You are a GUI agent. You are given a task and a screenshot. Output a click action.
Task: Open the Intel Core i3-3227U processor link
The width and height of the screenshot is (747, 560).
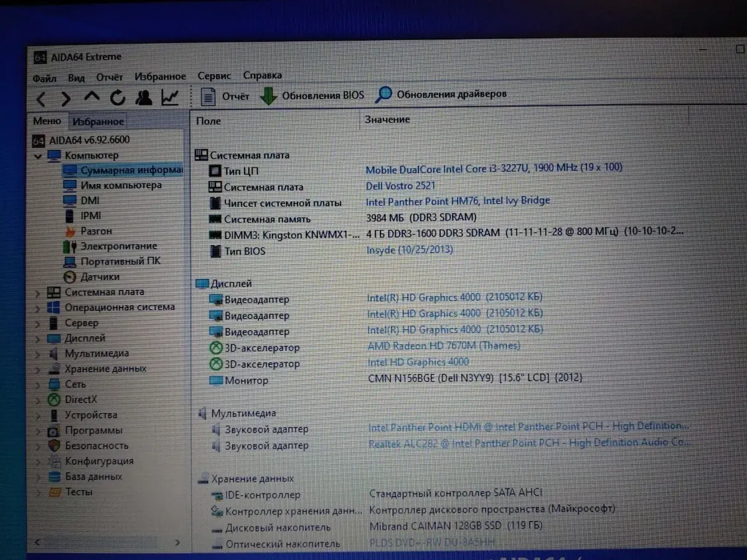pos(494,169)
